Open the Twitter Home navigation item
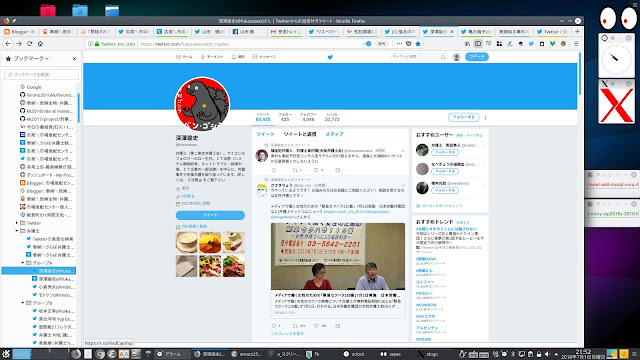The width and height of the screenshot is (640, 360). (x=184, y=57)
